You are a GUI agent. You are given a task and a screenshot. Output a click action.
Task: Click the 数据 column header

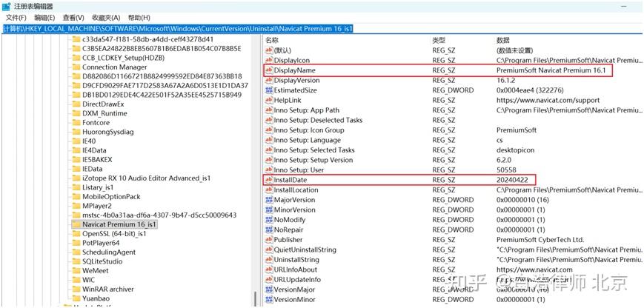tap(503, 40)
